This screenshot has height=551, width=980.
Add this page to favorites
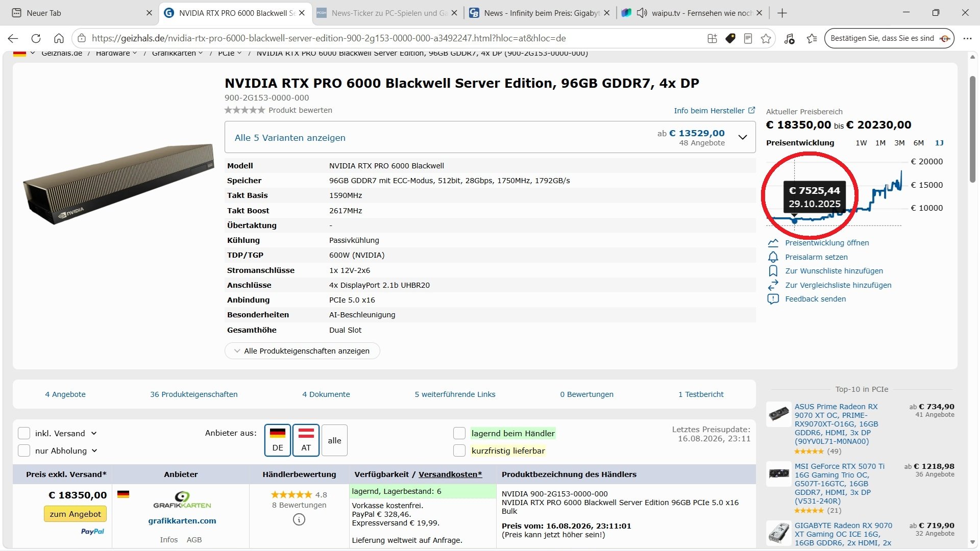tap(766, 38)
